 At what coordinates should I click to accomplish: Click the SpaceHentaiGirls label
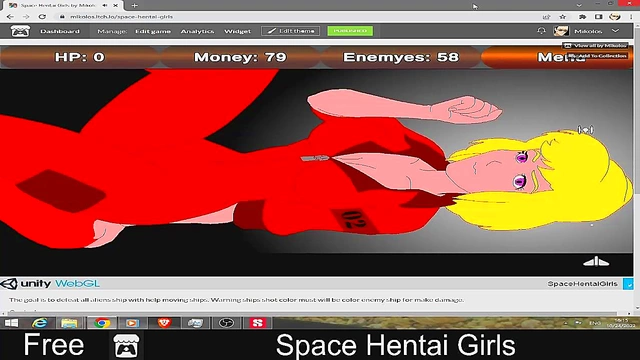tap(582, 284)
